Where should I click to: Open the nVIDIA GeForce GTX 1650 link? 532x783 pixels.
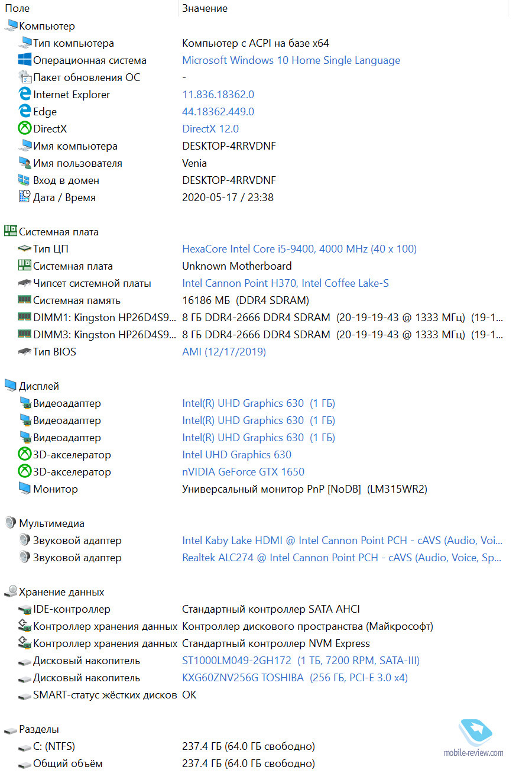click(243, 472)
